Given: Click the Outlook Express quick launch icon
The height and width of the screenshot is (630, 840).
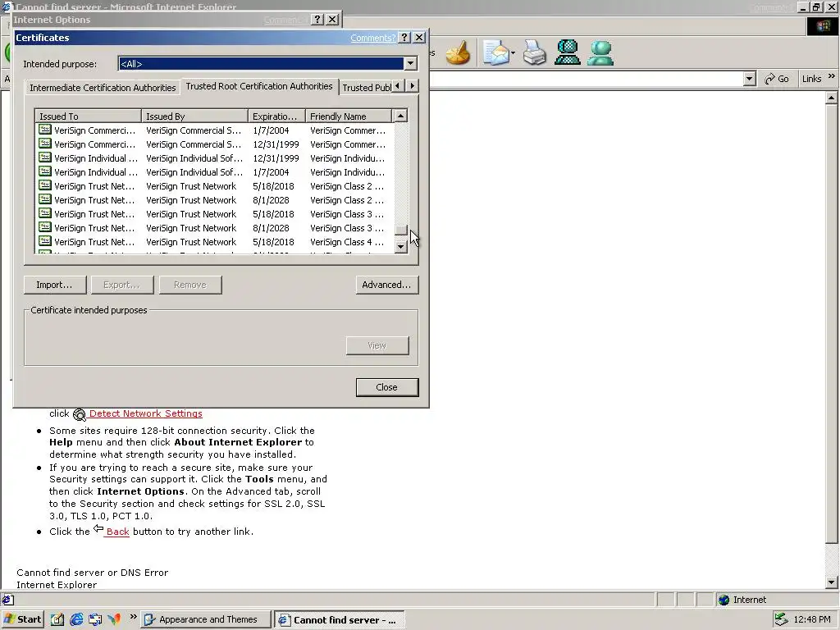Looking at the screenshot, I should [x=95, y=619].
